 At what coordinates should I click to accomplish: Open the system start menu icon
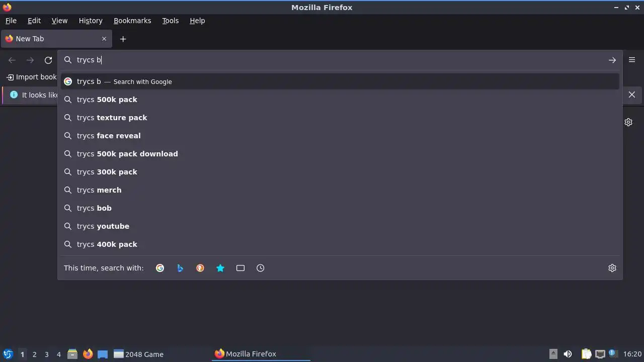[x=8, y=354]
